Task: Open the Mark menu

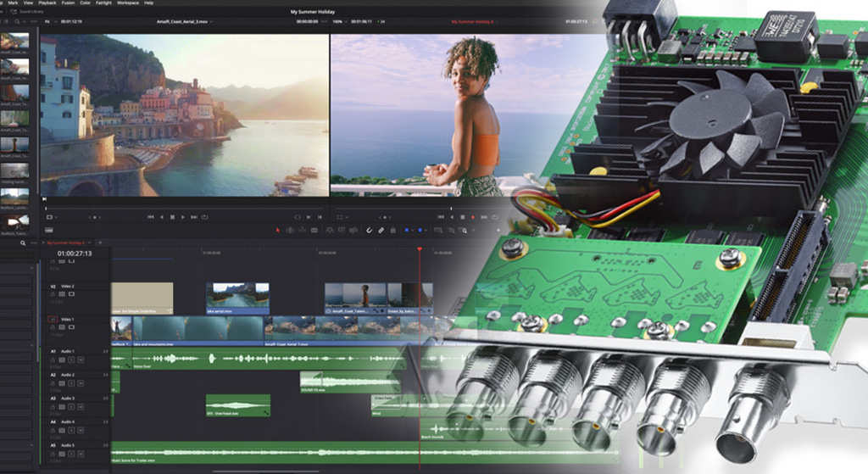Action: tap(13, 3)
